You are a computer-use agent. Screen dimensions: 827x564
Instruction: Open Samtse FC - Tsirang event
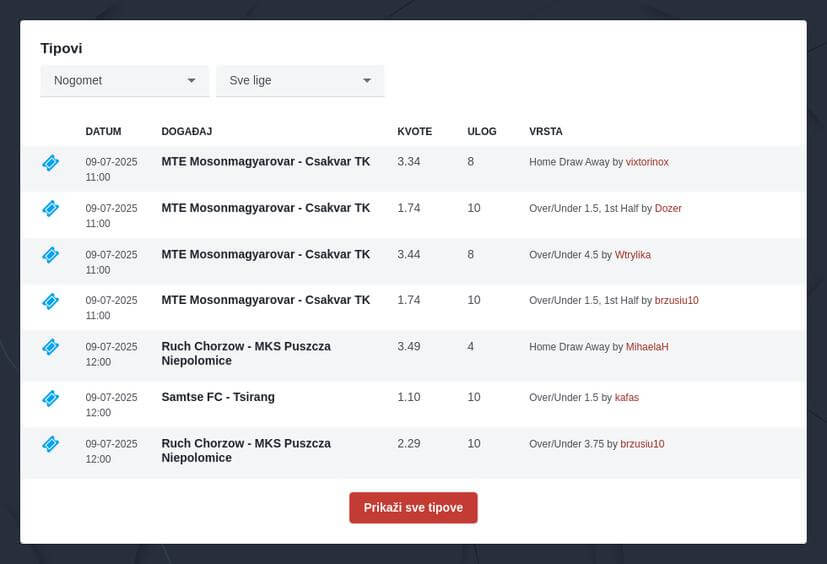218,397
